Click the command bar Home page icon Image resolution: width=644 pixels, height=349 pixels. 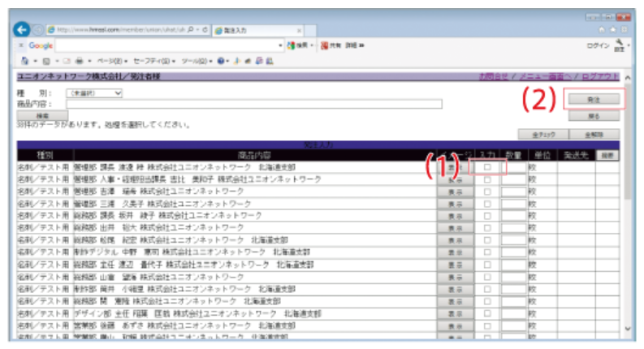pyautogui.click(x=25, y=61)
